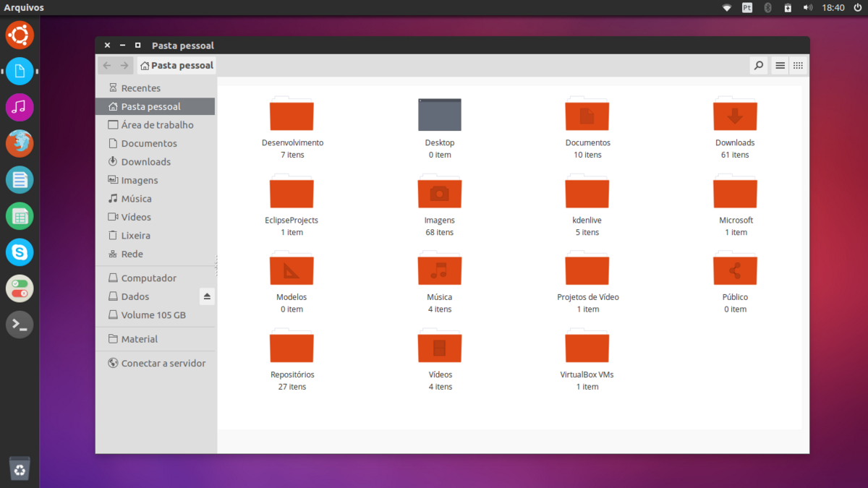Open the Desktop folder icon
Screen dimensions: 868x488
pos(439,114)
